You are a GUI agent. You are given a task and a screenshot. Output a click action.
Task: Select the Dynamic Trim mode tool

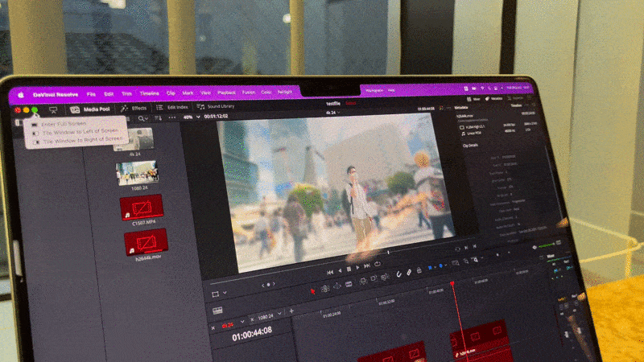click(336, 286)
